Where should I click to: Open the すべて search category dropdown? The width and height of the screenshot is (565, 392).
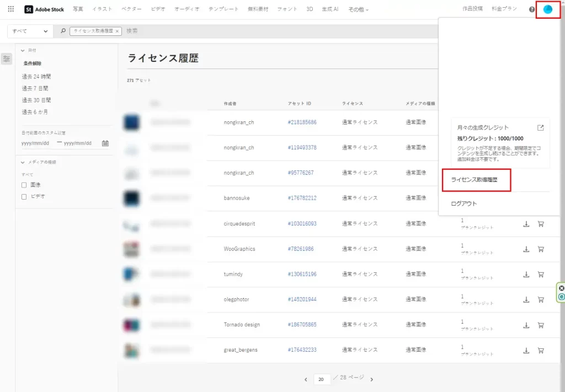(x=30, y=31)
